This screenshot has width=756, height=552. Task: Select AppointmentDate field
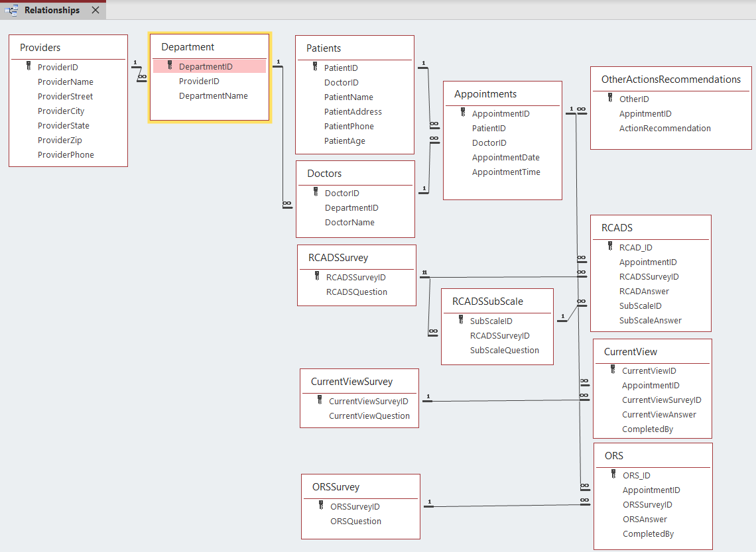[506, 158]
